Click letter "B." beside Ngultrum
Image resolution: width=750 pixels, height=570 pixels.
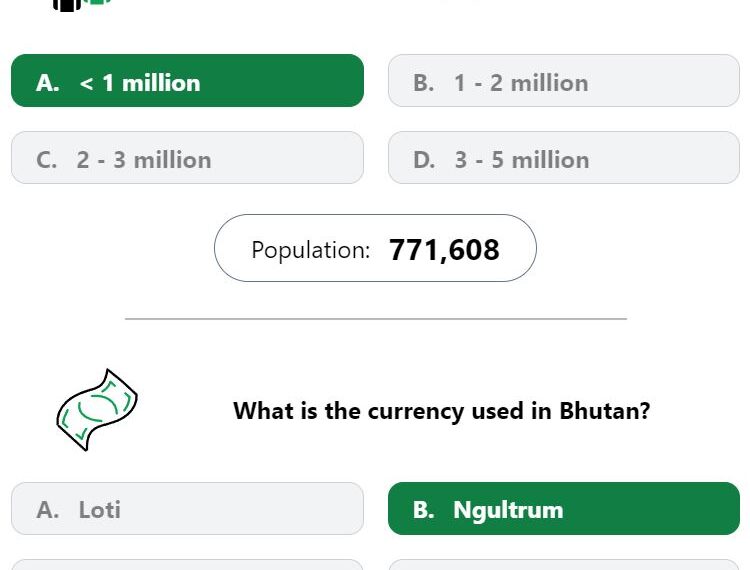tap(424, 510)
